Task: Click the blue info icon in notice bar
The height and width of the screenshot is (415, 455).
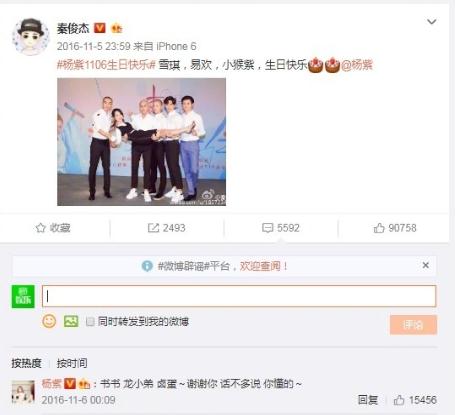Action: (147, 266)
